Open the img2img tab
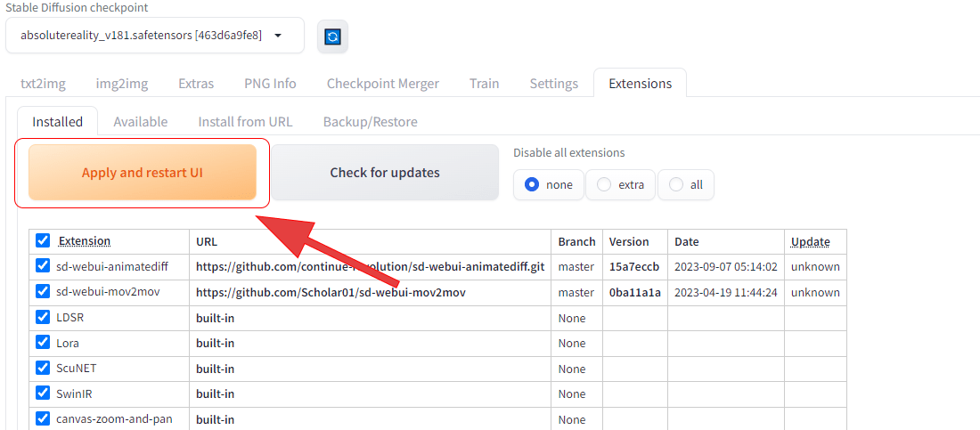 tap(122, 84)
